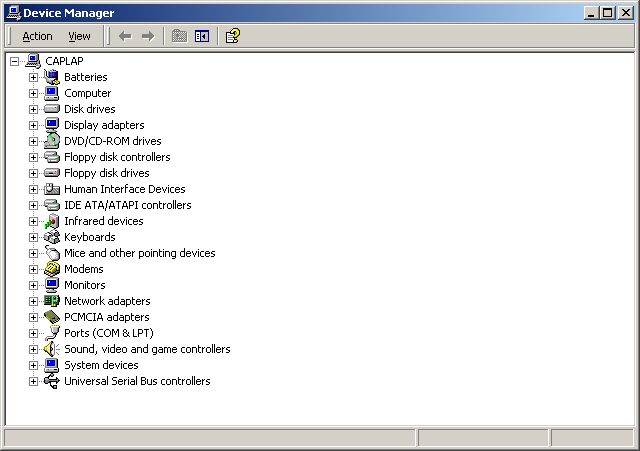This screenshot has height=451, width=640.
Task: Expand the Monitors node
Action: [33, 285]
